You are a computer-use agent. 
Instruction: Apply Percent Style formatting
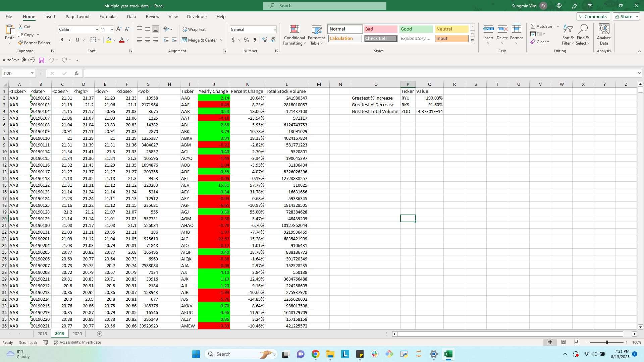pyautogui.click(x=246, y=40)
